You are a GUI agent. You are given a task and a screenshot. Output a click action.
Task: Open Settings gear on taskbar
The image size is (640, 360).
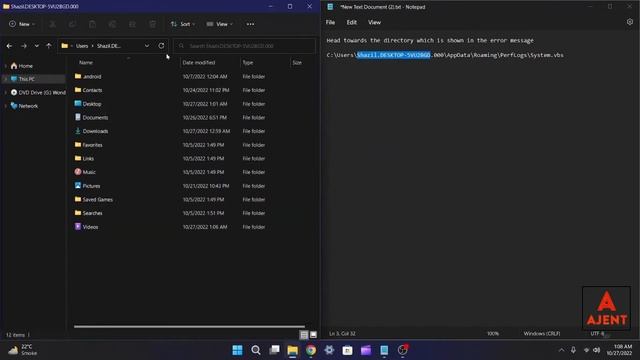329,350
